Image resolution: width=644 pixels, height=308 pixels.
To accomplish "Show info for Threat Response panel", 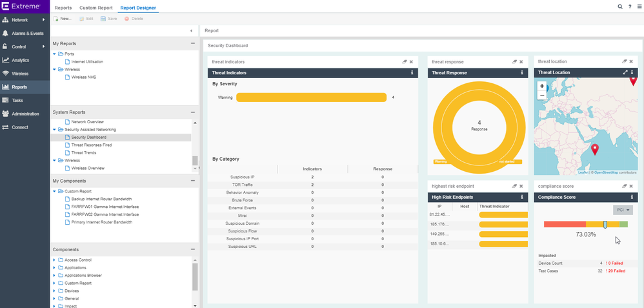I will (x=522, y=73).
